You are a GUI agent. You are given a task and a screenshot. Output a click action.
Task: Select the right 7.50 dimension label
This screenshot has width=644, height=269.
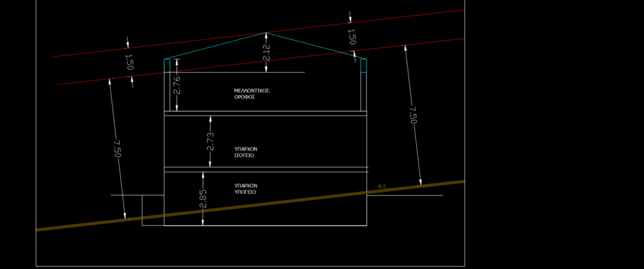[413, 116]
